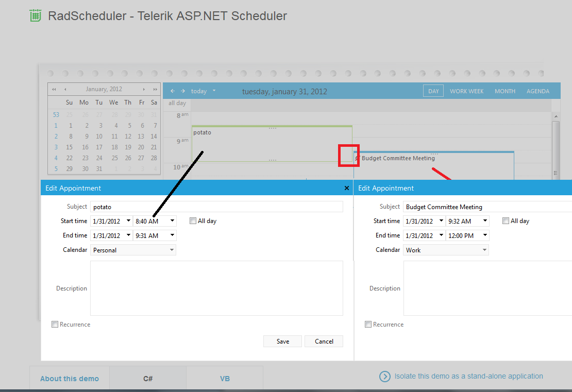Click the Isolate demo circle arrow icon
This screenshot has height=392, width=572.
click(x=384, y=377)
